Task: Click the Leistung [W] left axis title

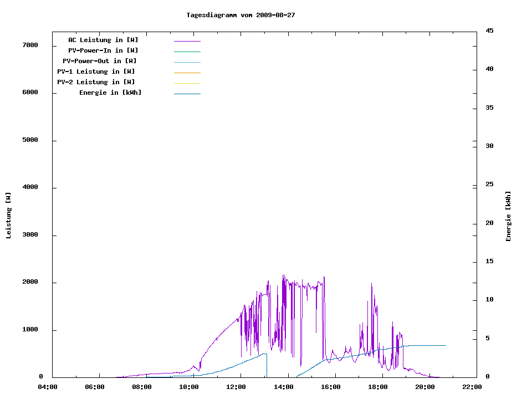Action: pos(8,216)
